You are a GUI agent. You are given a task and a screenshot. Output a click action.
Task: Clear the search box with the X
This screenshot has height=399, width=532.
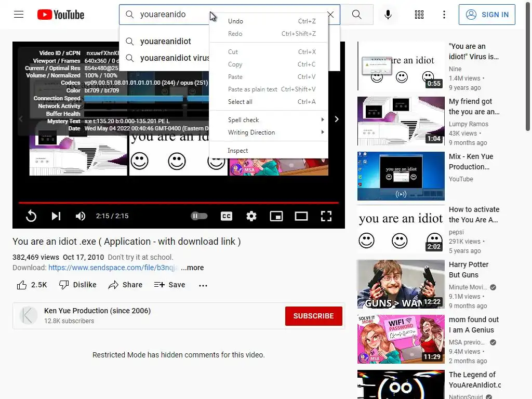[330, 14]
